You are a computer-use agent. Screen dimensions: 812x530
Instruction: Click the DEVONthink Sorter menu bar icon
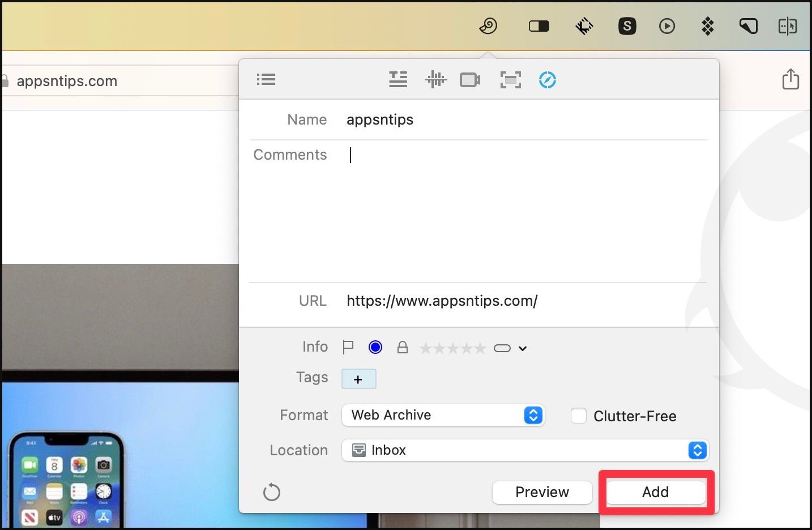(x=488, y=26)
